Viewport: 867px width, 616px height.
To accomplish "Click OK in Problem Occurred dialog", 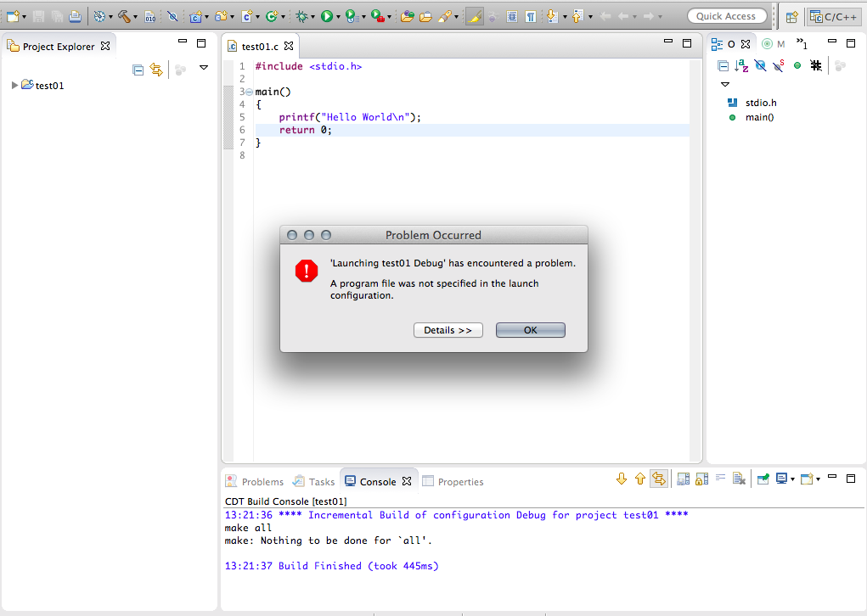I will tap(530, 330).
